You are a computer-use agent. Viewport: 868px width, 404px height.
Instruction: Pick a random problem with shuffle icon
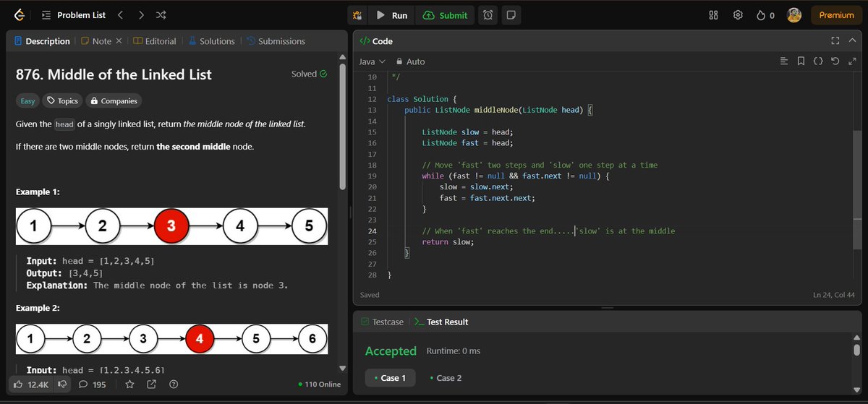click(161, 15)
